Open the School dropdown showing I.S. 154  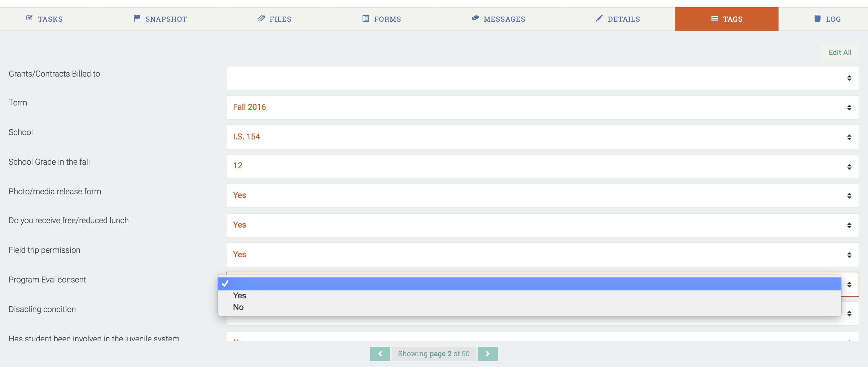(542, 137)
